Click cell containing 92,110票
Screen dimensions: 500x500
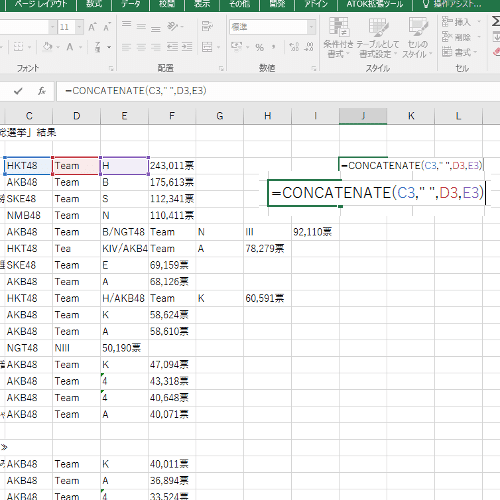[315, 232]
